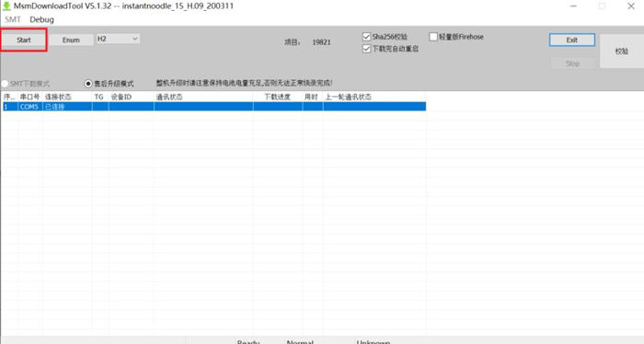Open the H2 dropdown list
Screen dimensions: 644x344
118,39
